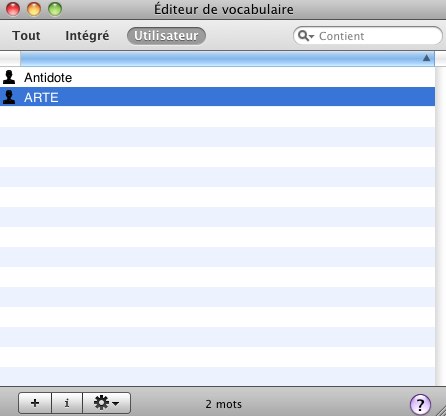Viewport: 446px width, 416px height.
Task: Click user icon beside Antidote
Action: [9, 77]
